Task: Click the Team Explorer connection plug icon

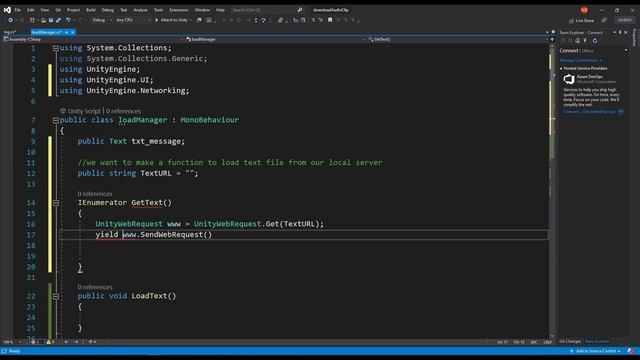Action: pos(585,41)
